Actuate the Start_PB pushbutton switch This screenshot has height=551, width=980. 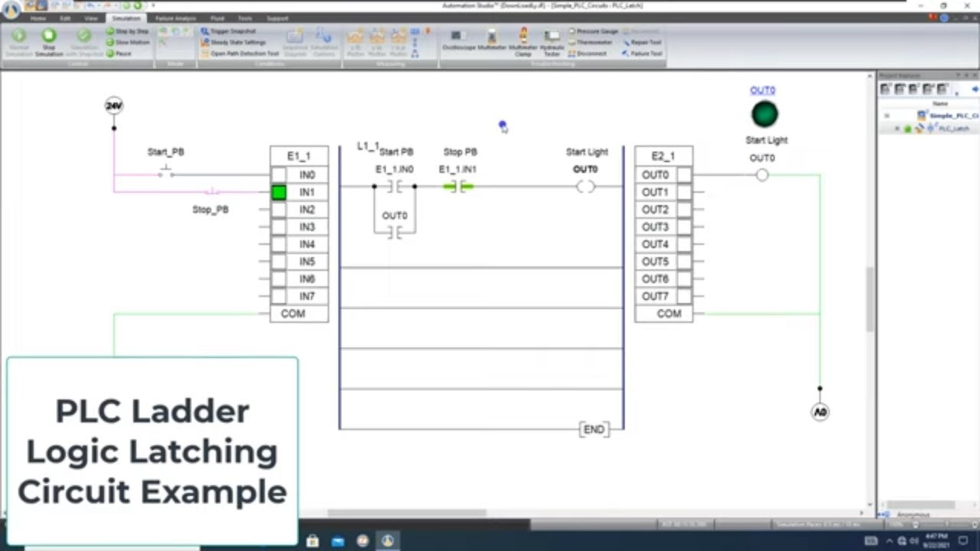coord(166,171)
